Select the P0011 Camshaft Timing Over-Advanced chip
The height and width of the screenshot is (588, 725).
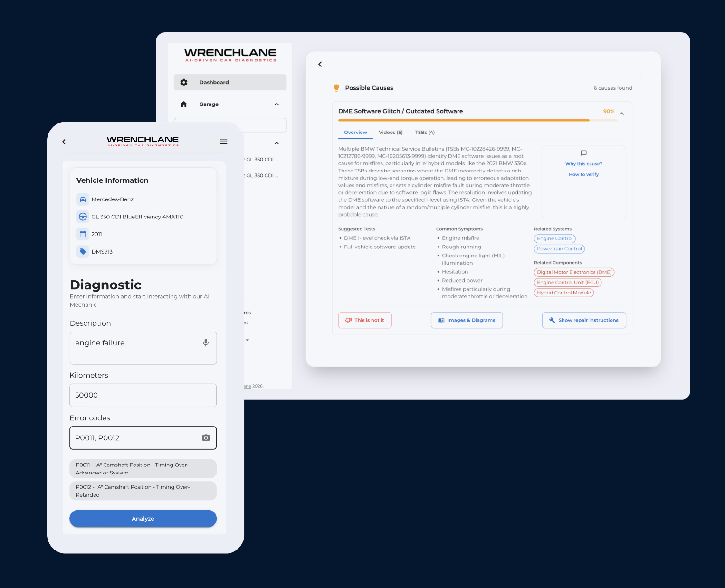(143, 469)
